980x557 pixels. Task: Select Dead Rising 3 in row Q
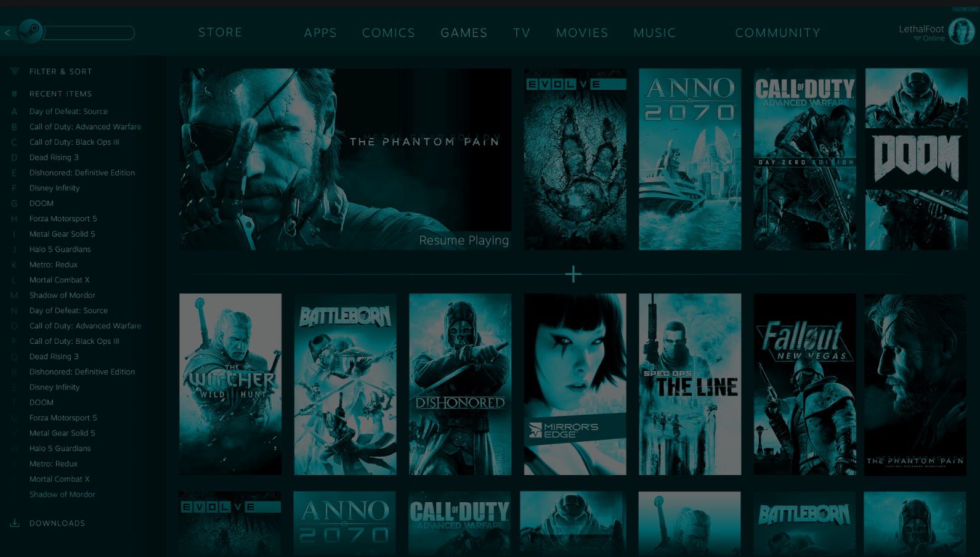coord(54,357)
